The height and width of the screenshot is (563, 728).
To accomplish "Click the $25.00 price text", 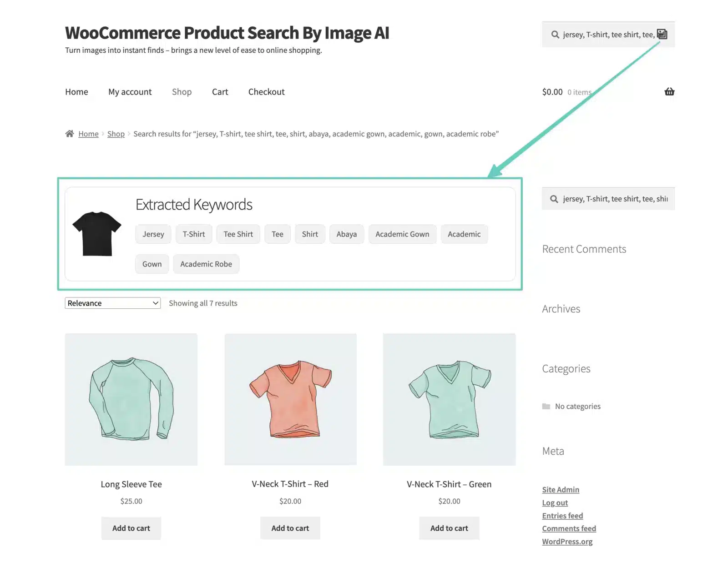I will click(131, 501).
